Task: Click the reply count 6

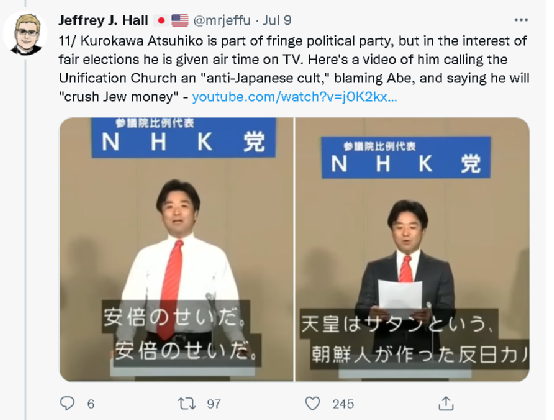Action: click(90, 404)
